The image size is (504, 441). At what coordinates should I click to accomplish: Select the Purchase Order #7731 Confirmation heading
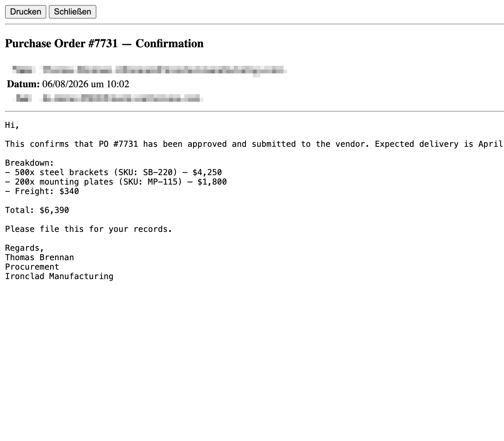coord(104,43)
